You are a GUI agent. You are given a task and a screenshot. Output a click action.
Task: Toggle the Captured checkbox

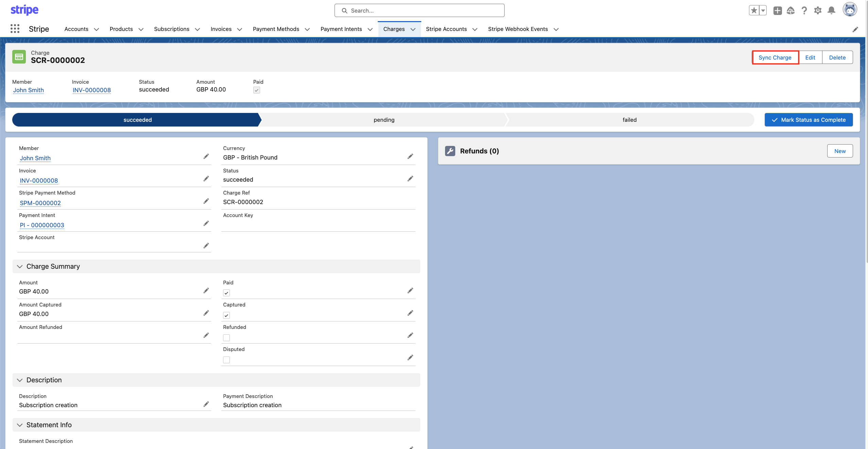click(x=226, y=315)
